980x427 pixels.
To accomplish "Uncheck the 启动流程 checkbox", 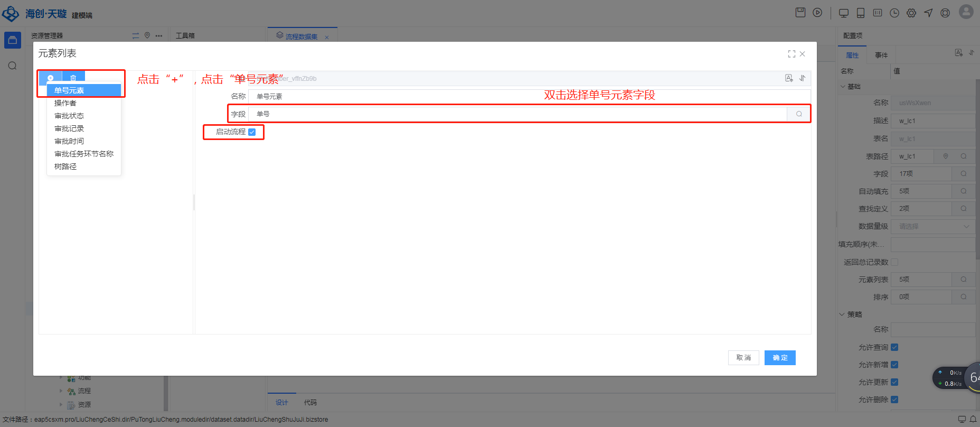I will coord(252,132).
